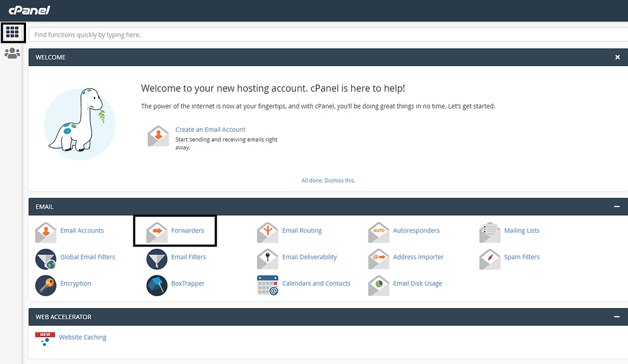Screen dimensions: 628x364
Task: Collapse the WEB ACCELERATOR section
Action: (617, 317)
